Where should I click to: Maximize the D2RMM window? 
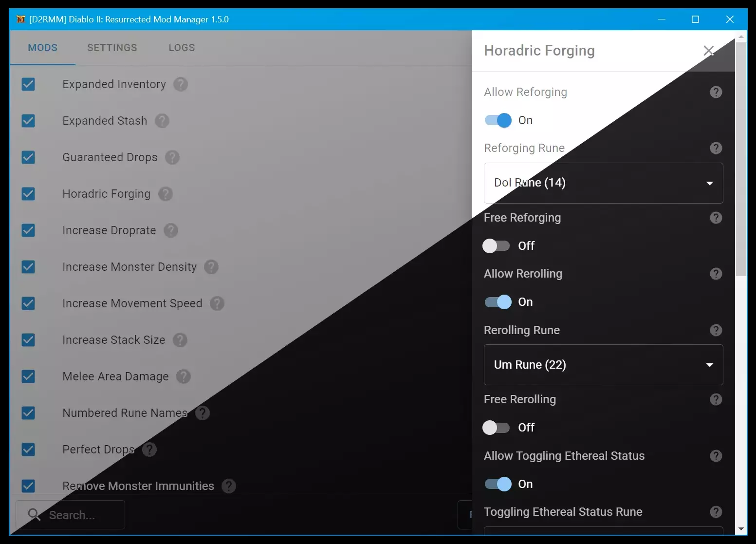[x=695, y=19]
